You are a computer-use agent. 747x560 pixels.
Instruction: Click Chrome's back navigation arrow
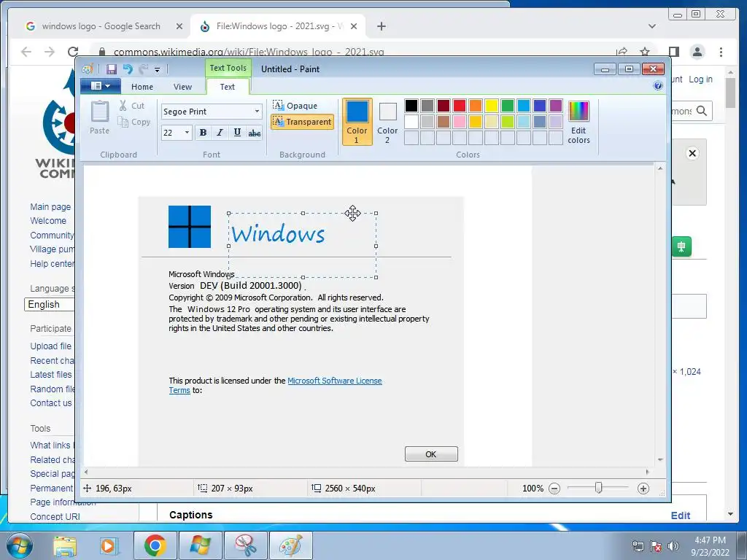point(26,52)
